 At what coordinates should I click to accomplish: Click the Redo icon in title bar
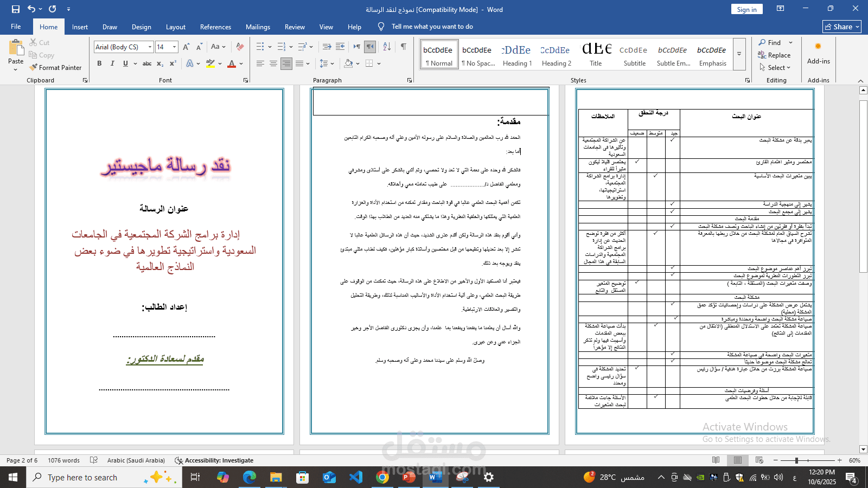[53, 9]
